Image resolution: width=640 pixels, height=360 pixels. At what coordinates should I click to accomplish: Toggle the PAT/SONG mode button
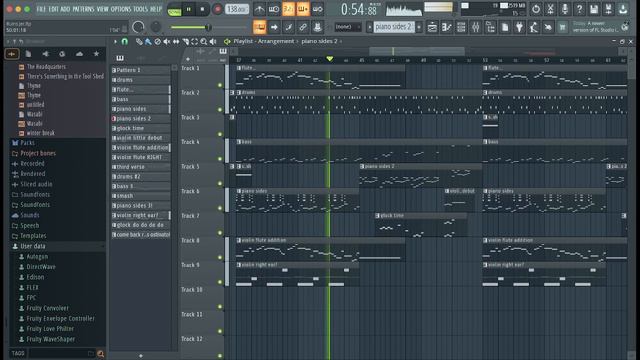click(x=174, y=10)
